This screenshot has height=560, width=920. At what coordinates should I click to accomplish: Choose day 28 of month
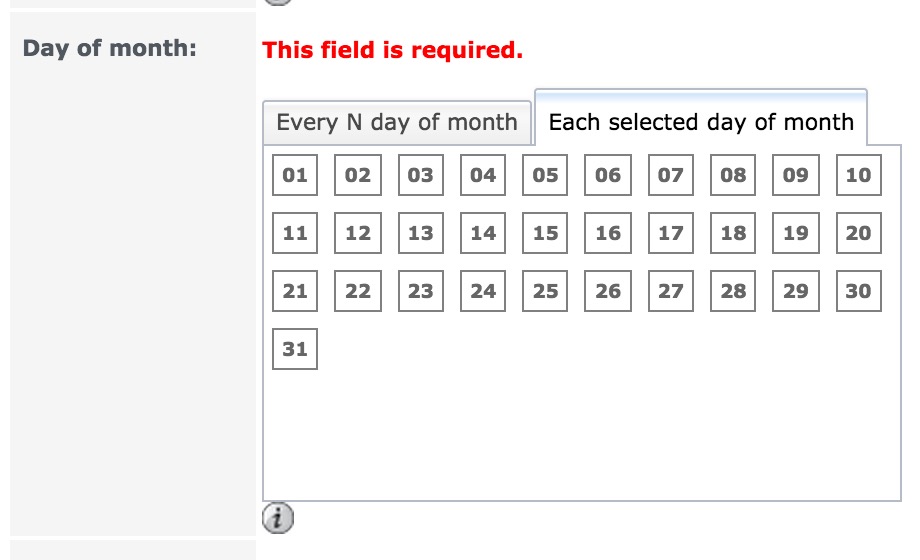(x=733, y=291)
